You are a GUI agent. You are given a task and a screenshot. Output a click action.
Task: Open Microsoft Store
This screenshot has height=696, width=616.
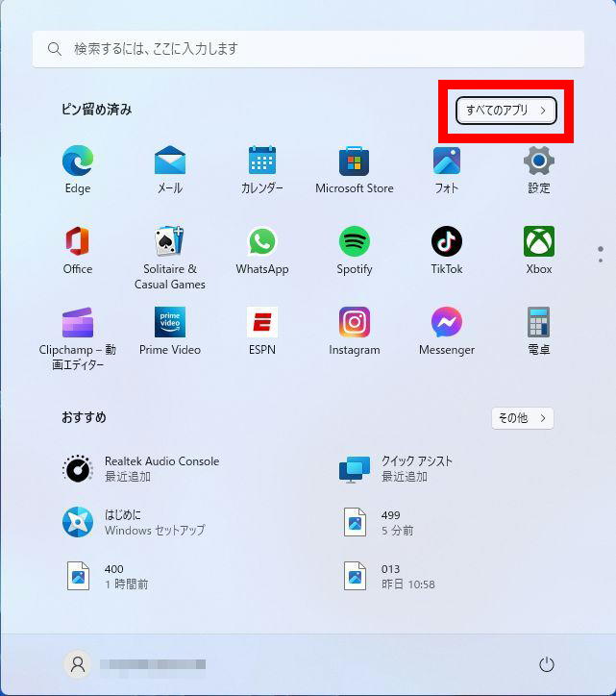(355, 169)
